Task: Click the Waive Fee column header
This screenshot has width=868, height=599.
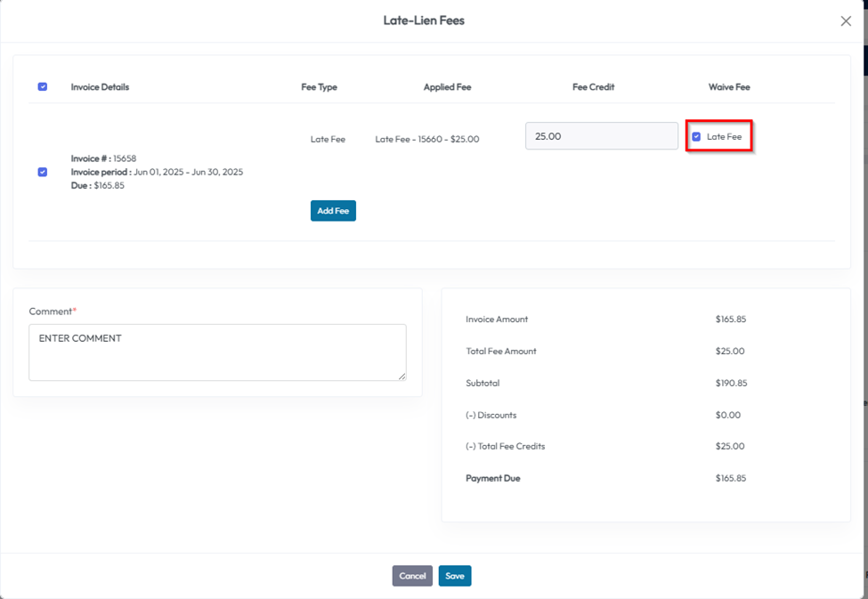Action: pyautogui.click(x=729, y=87)
